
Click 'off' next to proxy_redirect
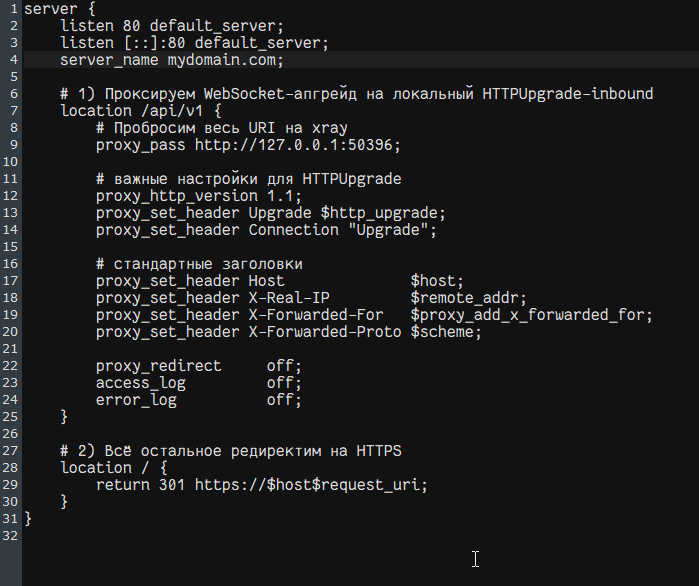tap(280, 366)
